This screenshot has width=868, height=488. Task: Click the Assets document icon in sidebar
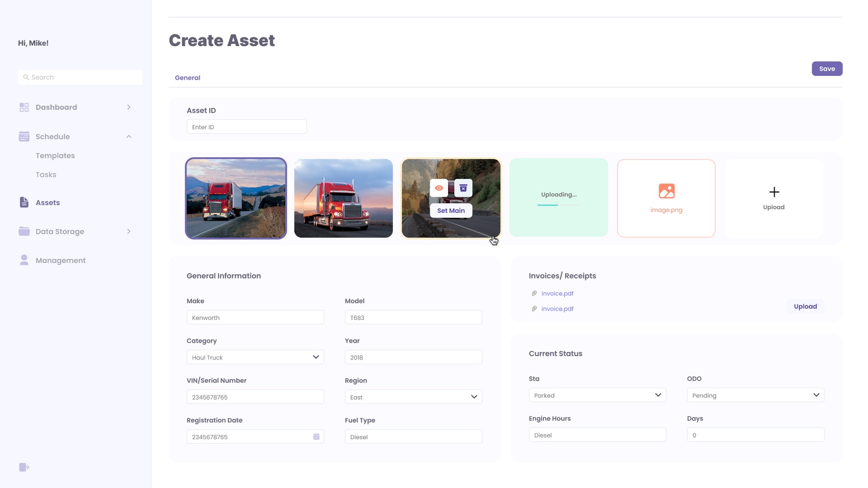24,202
